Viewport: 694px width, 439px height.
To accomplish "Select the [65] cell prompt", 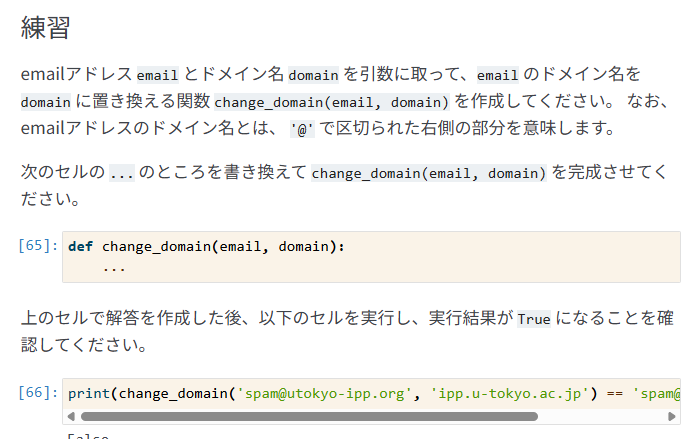I will 38,246.
